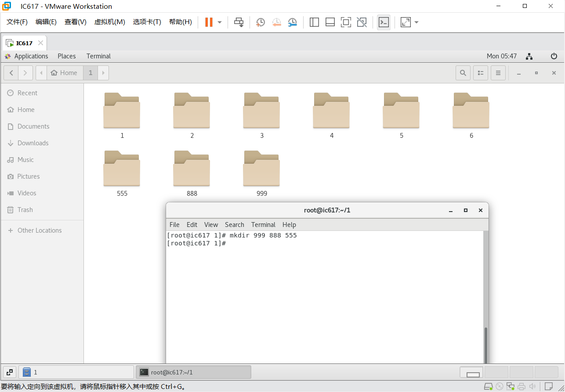Open the wired network status icon
Viewport: 565px width, 392px height.
click(x=529, y=56)
